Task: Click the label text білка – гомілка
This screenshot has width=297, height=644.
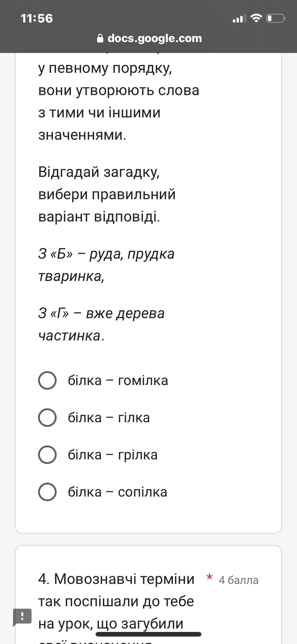Action: tap(118, 380)
